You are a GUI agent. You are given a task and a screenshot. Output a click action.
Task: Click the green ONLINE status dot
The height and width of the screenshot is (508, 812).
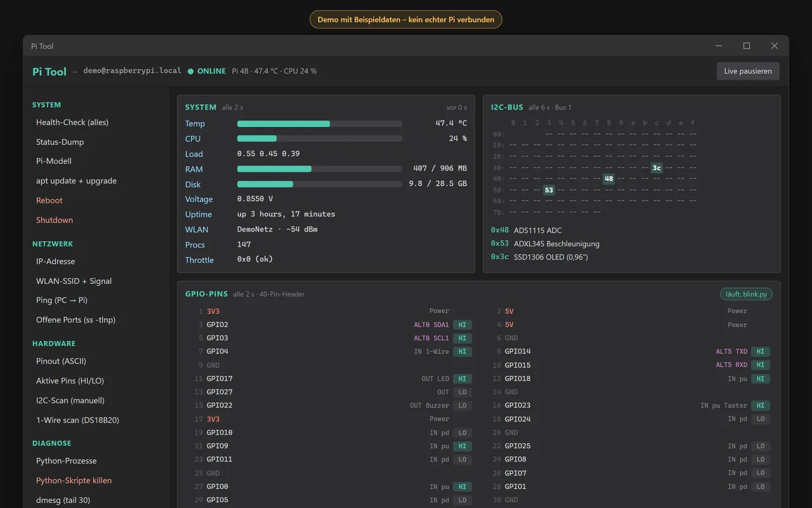tap(190, 71)
